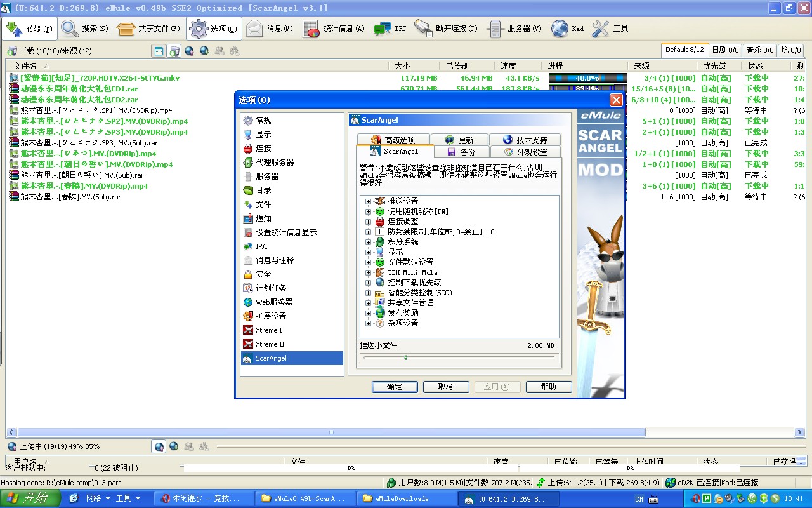Select the 发布奖励 tree item

[x=403, y=313]
